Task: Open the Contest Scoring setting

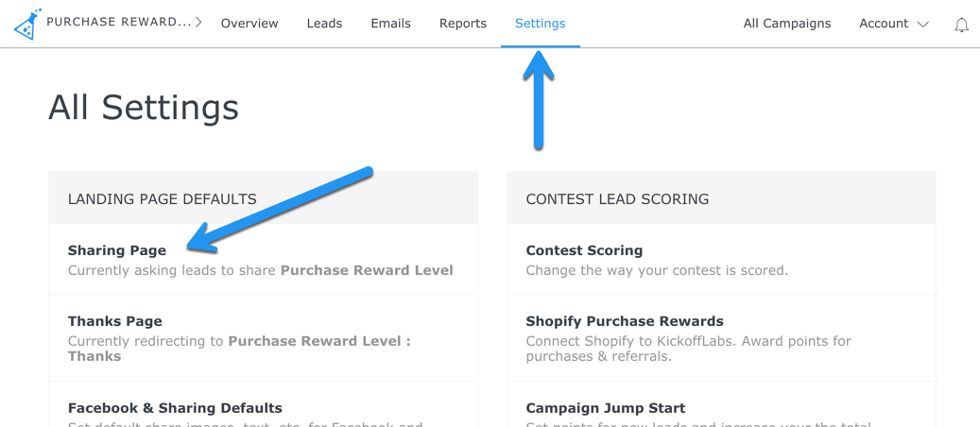Action: pos(584,250)
